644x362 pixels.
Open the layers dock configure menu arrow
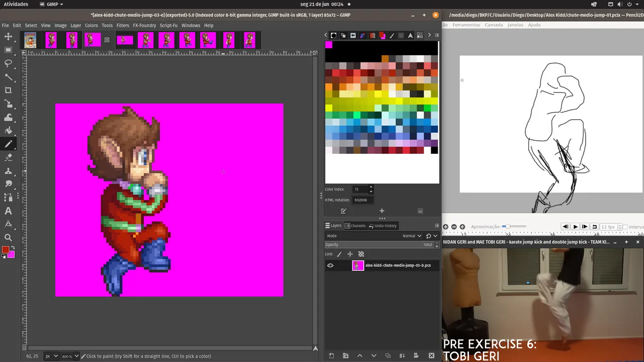click(437, 226)
